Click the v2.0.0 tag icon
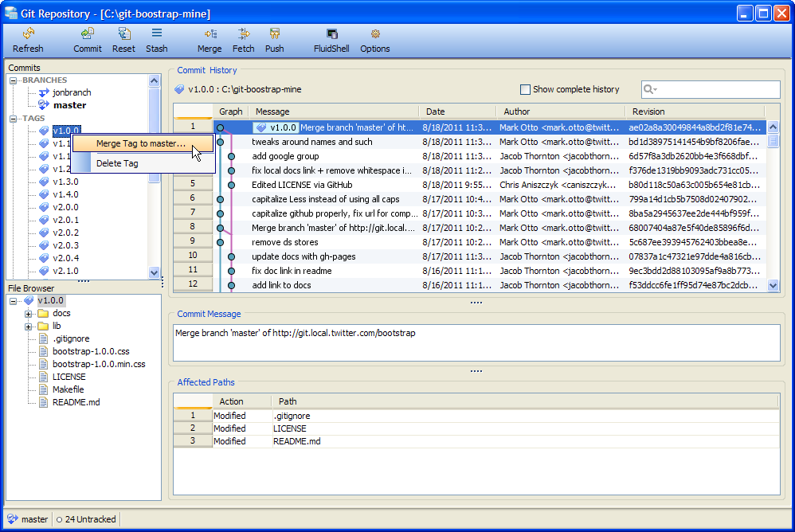795x532 pixels. pos(44,207)
